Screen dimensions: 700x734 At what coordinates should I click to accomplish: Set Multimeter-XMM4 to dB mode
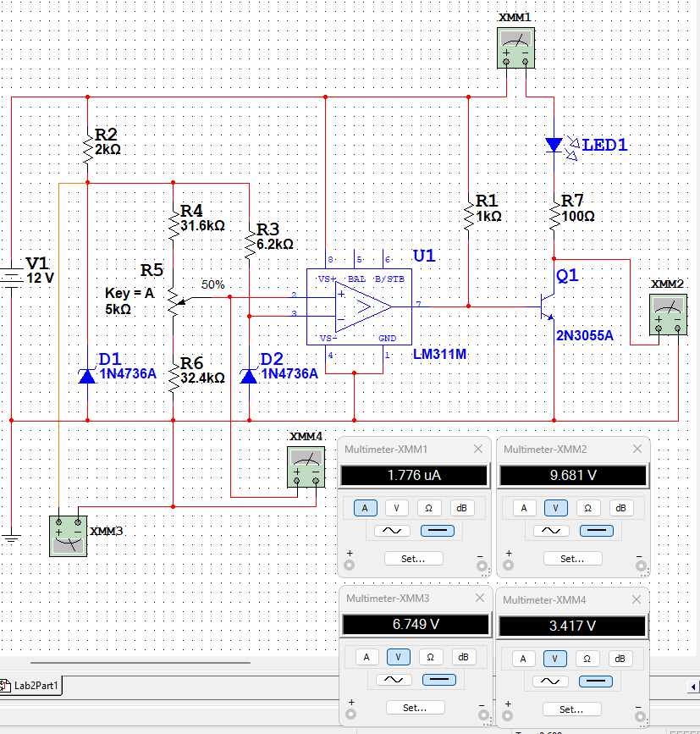click(620, 659)
